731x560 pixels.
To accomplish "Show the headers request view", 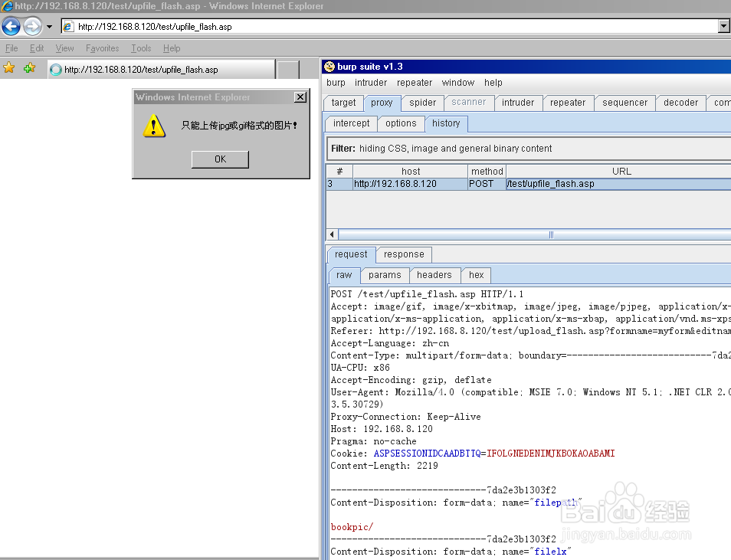I will (x=434, y=275).
